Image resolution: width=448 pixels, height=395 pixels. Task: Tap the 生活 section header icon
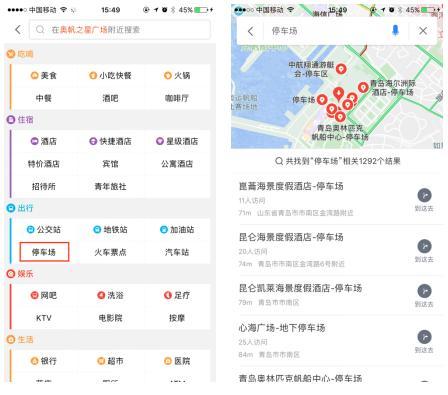11,340
